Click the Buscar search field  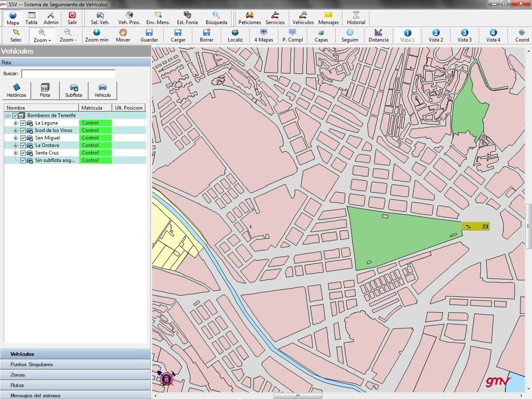tap(68, 74)
